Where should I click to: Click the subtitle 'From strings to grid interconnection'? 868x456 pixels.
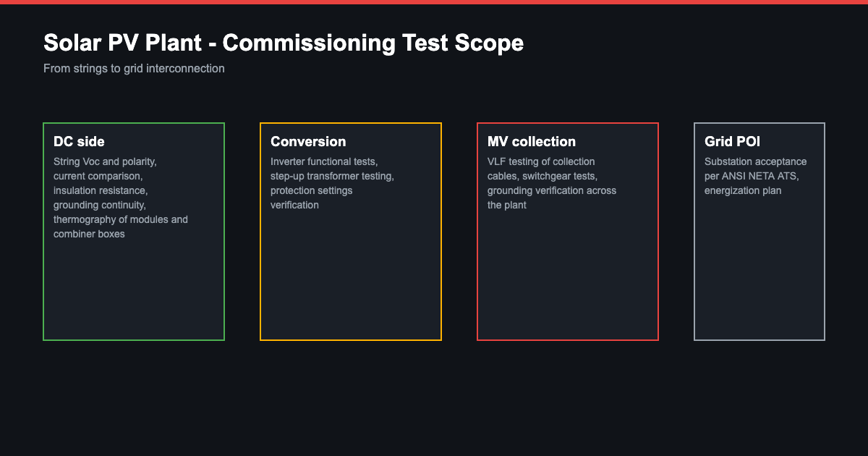click(134, 69)
